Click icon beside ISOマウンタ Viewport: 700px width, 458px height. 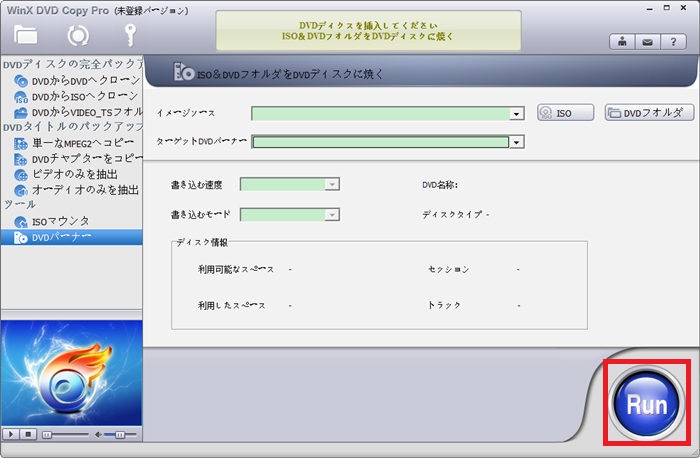coord(21,221)
